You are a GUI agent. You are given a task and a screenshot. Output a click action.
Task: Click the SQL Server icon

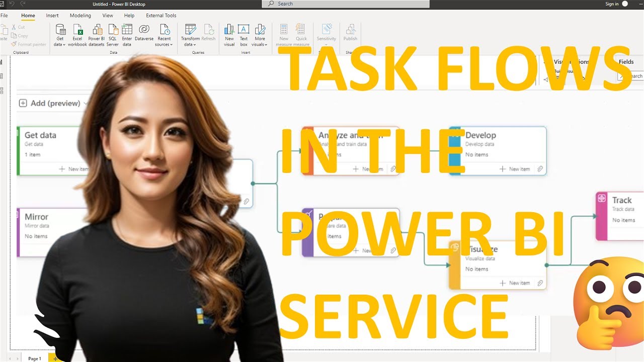pyautogui.click(x=113, y=29)
